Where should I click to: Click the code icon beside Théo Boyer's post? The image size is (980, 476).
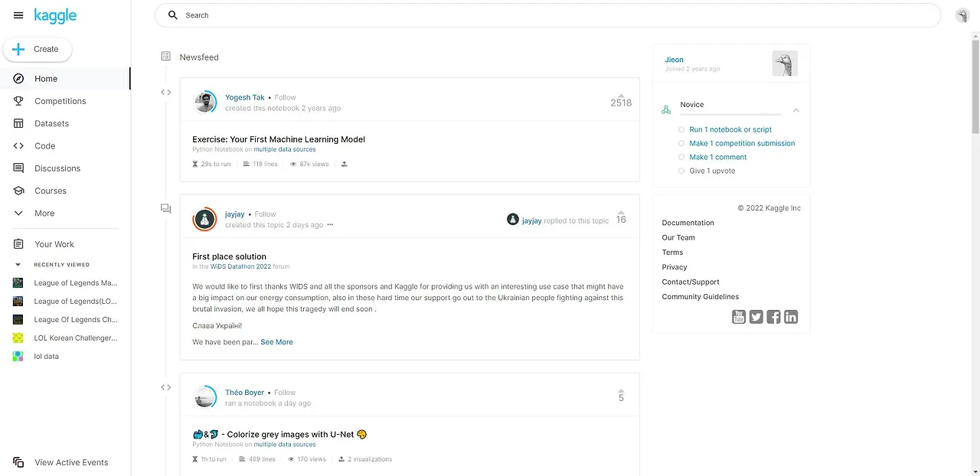click(x=166, y=387)
